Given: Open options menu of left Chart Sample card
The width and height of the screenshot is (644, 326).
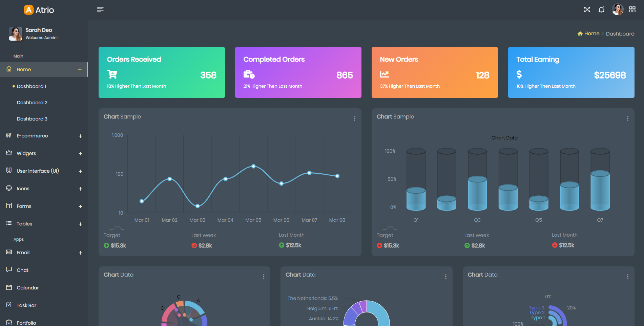Looking at the screenshot, I should (x=355, y=118).
